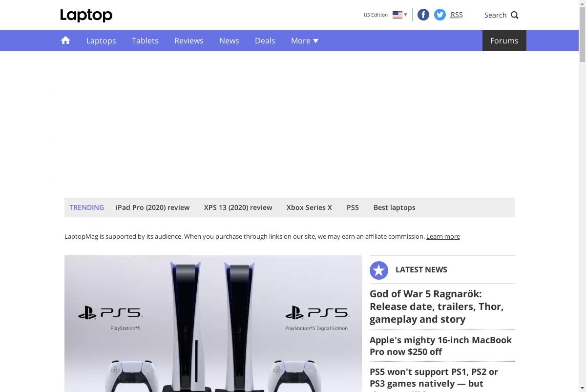Go to the Reviews section
The image size is (586, 392).
[x=189, y=41]
